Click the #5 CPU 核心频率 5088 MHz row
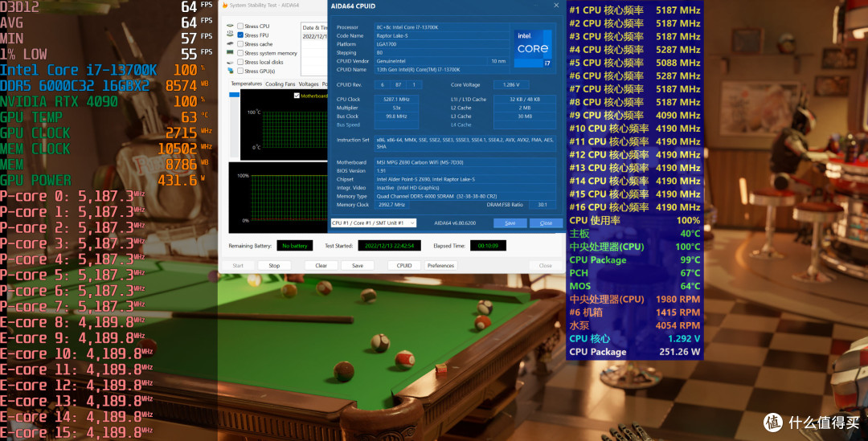868x441 pixels. [634, 63]
